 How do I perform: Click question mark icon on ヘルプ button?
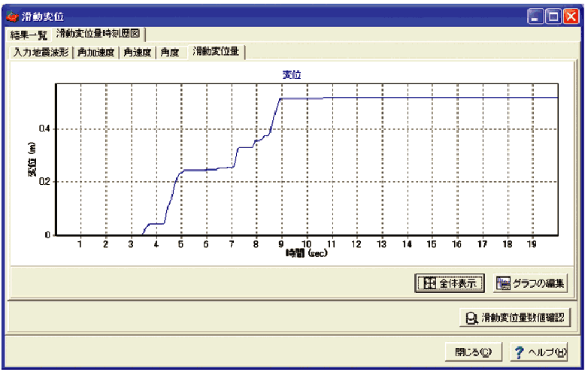tap(519, 352)
